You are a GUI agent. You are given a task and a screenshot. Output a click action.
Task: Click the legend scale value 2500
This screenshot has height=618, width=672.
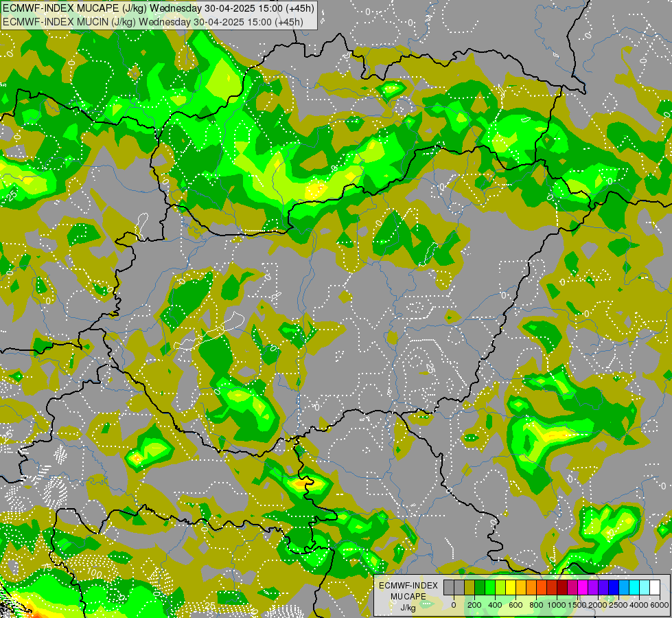tap(619, 605)
